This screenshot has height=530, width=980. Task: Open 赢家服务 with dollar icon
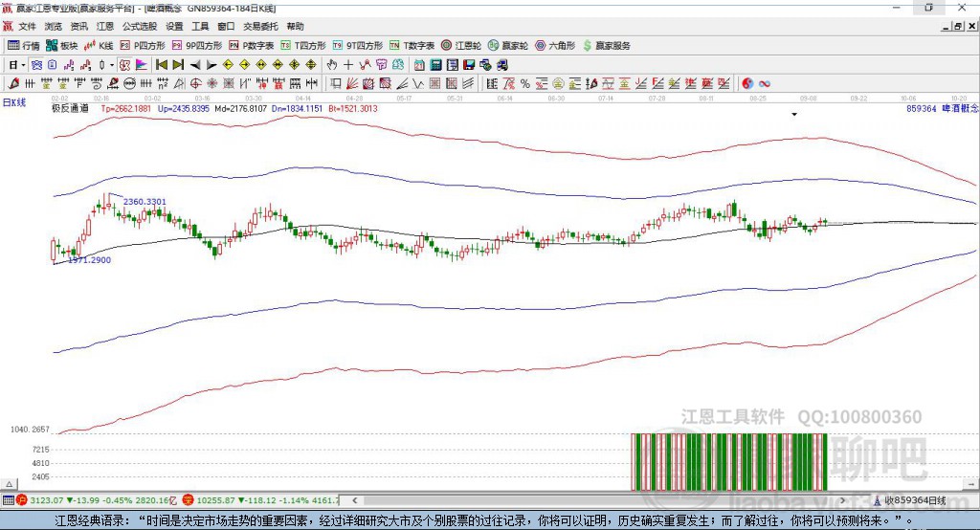click(607, 46)
